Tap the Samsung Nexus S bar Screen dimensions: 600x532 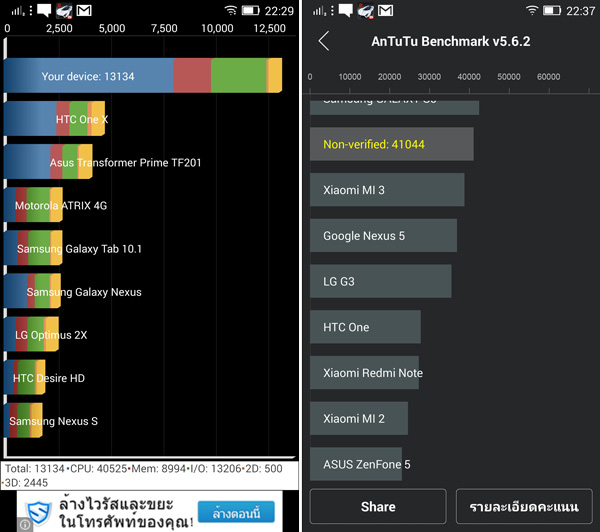click(x=23, y=420)
